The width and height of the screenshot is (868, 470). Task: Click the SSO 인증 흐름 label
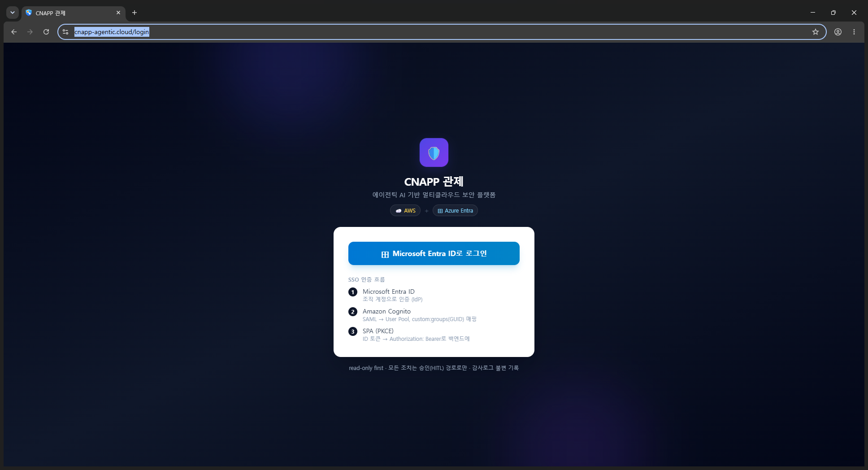pyautogui.click(x=366, y=279)
